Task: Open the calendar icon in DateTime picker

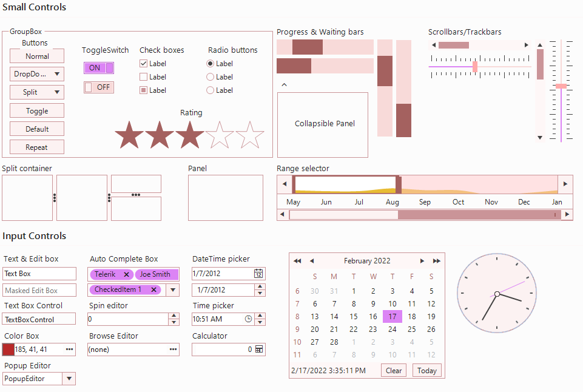Action: coord(259,274)
